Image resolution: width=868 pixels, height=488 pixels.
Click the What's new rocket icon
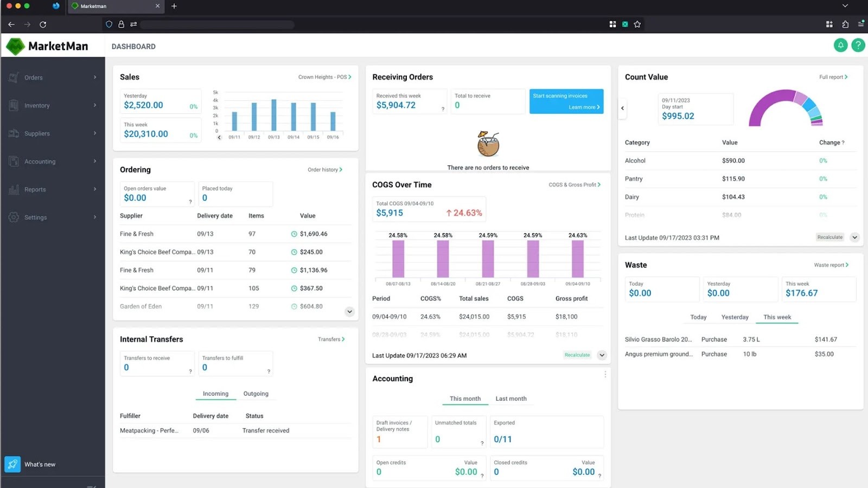pos(12,464)
